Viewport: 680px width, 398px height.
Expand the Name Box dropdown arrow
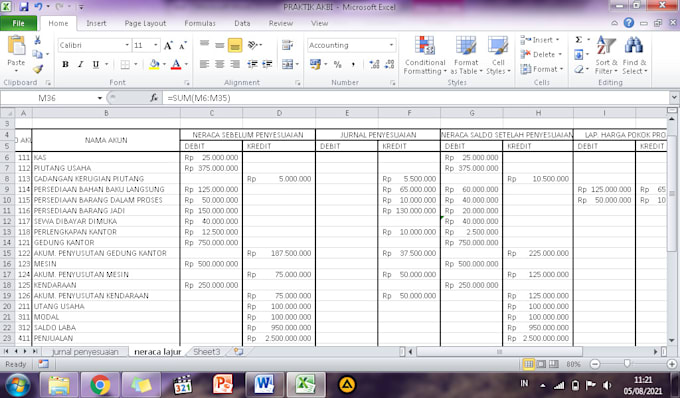tap(99, 98)
